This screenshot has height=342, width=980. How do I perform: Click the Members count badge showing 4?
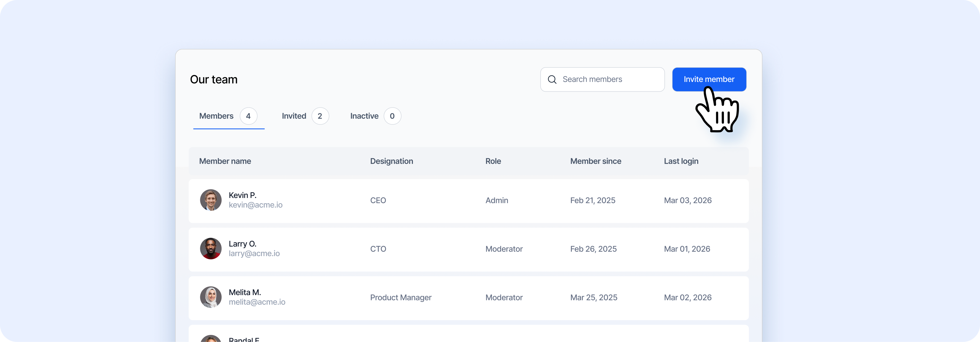(x=248, y=116)
